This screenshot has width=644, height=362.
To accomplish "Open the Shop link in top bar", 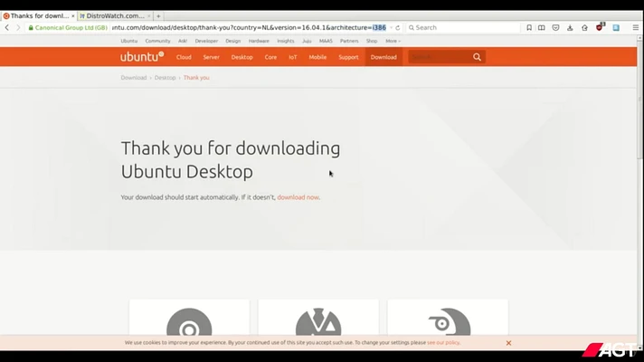I will point(372,41).
